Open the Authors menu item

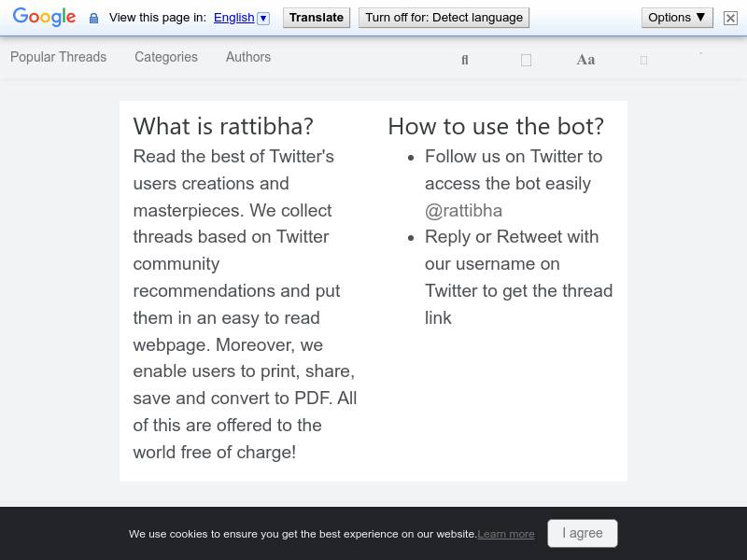tap(248, 57)
